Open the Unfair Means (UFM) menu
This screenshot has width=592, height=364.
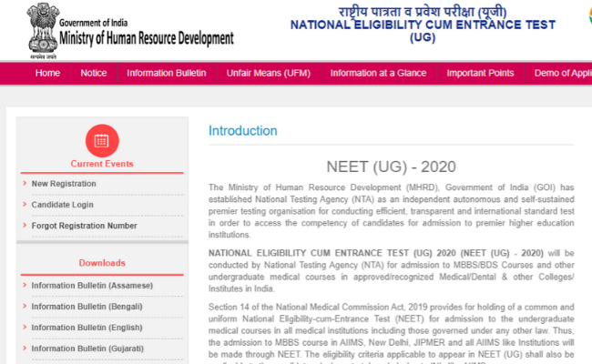268,73
